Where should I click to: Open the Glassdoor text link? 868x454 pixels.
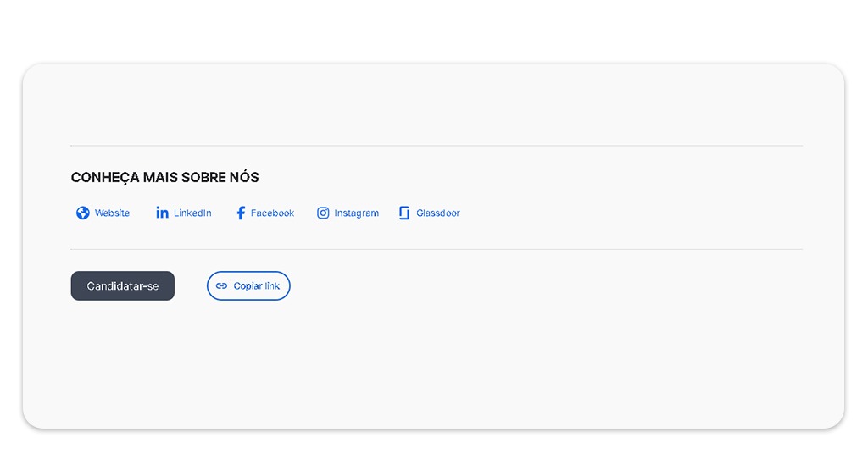(x=437, y=213)
